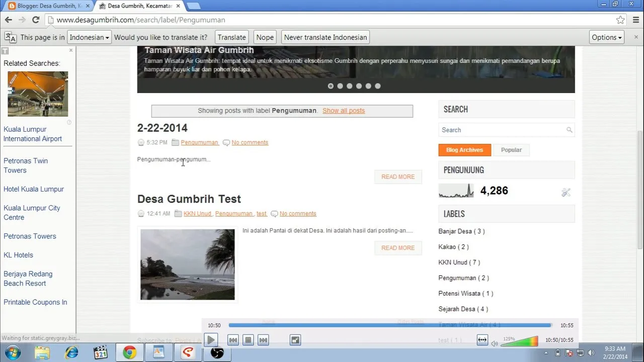644x362 pixels.
Task: Click the airport thumbnail in Related Searches
Action: point(38,94)
